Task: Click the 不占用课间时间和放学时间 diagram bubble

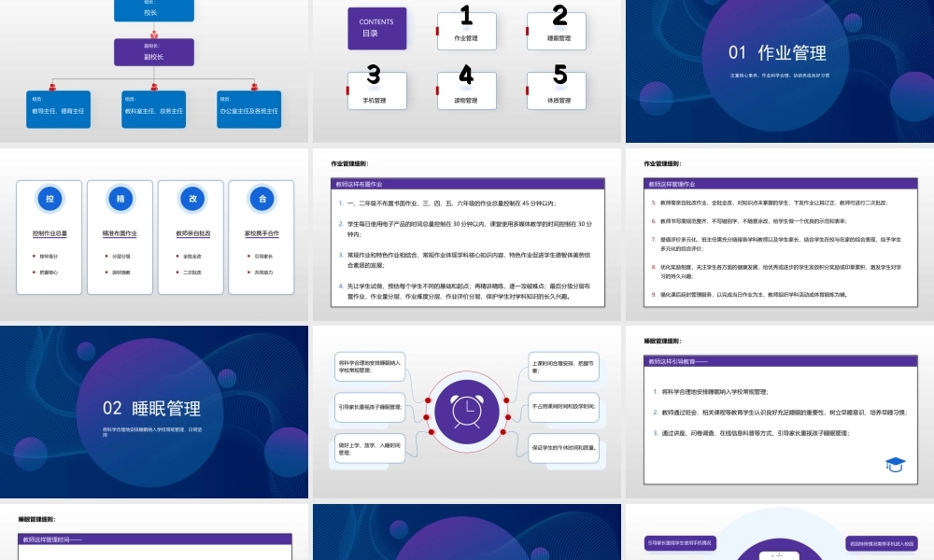Action: (x=563, y=407)
